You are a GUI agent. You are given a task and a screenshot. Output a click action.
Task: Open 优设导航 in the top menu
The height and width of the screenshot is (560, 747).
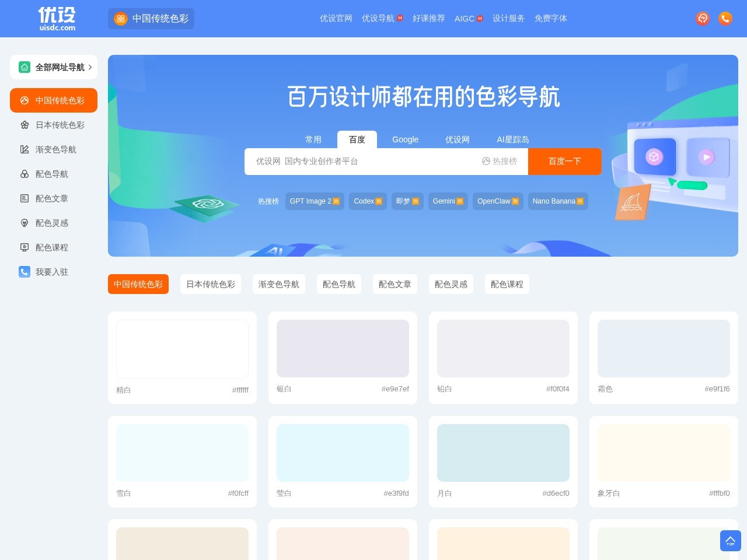coord(378,19)
